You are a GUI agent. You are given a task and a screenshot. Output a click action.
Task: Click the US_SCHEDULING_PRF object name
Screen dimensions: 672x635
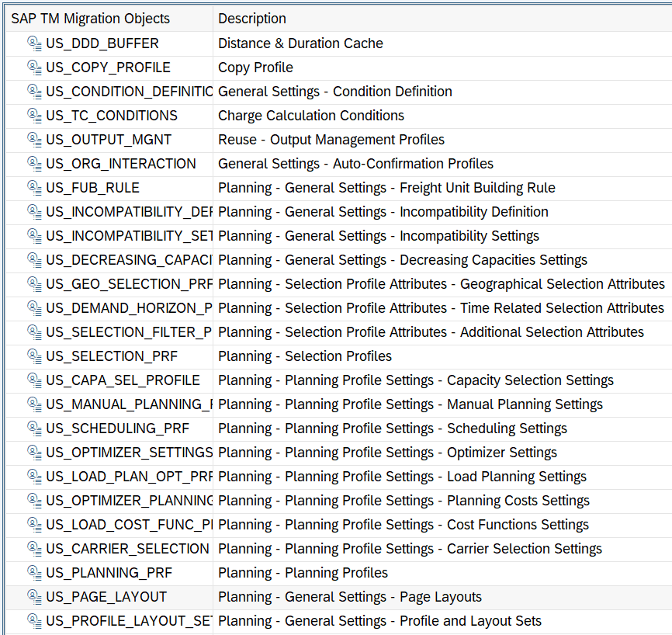coord(117,428)
